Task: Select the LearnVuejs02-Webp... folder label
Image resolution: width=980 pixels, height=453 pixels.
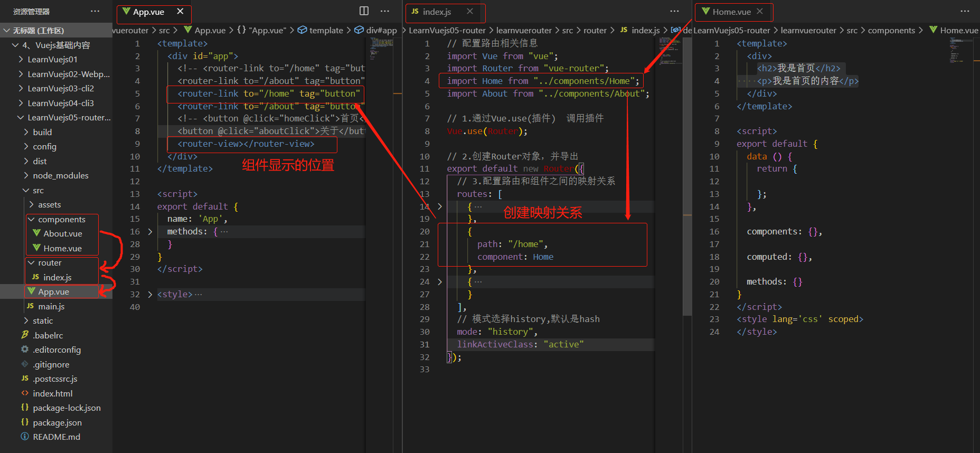Action: tap(69, 74)
